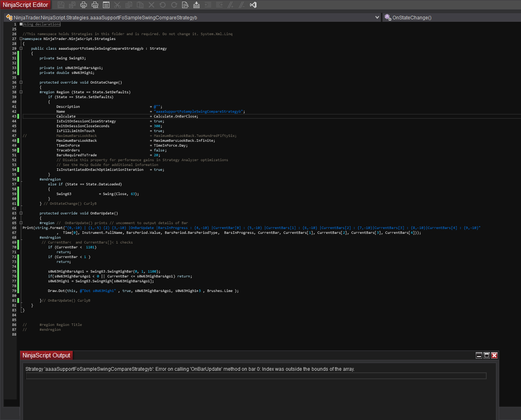Collapse the namespace NinjaTrader.NinjaScript.Strategies block
This screenshot has width=521, height=420.
click(21, 39)
